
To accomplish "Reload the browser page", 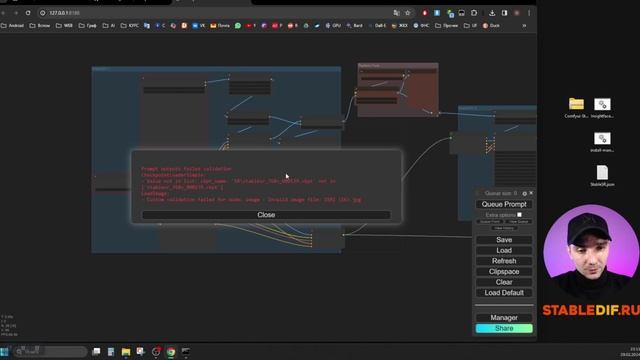I will tap(28, 13).
